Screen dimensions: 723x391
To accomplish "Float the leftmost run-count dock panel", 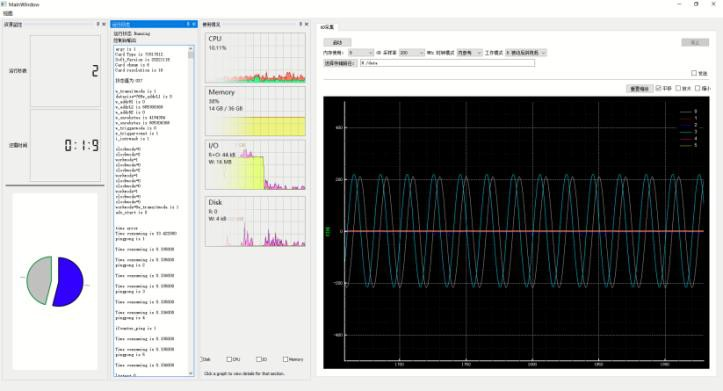I will [98, 24].
